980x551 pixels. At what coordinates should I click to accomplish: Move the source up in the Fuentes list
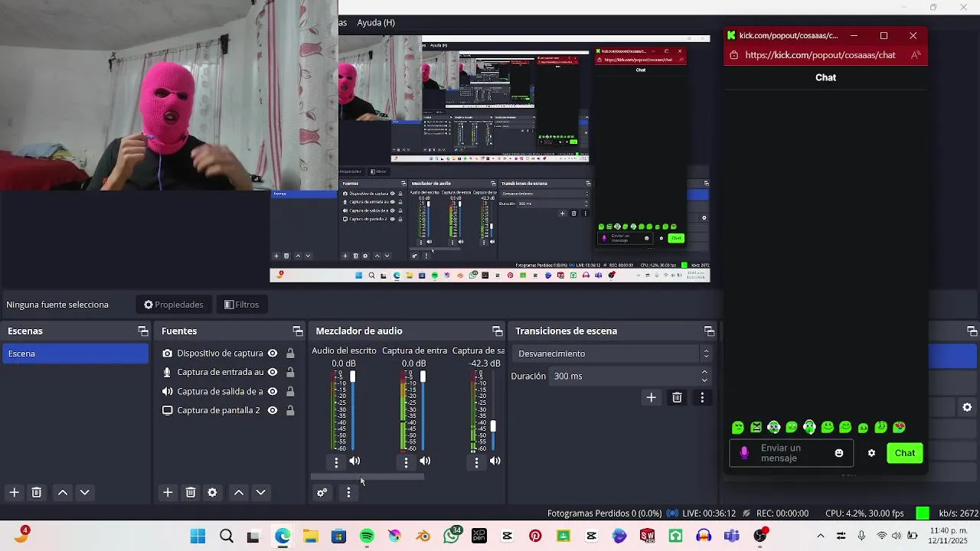[x=239, y=493]
